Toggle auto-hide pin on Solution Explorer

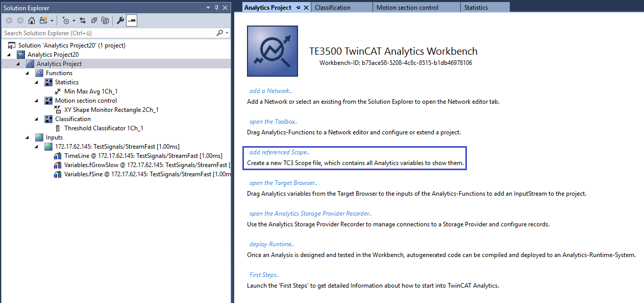click(x=217, y=8)
